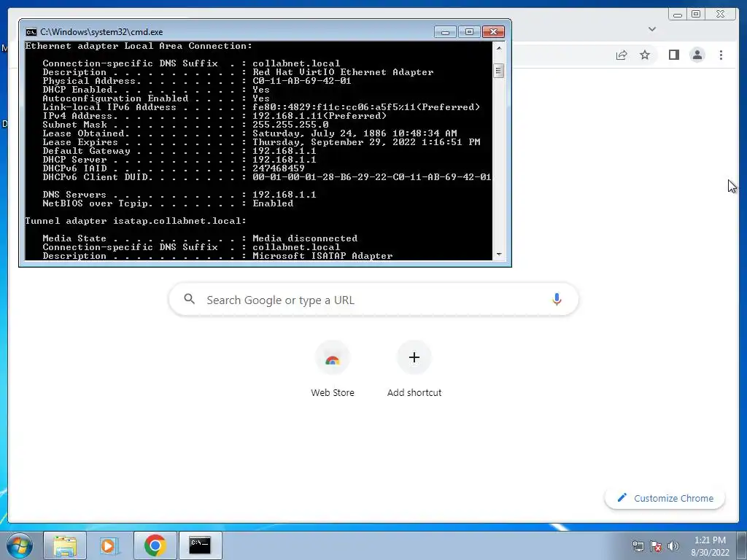The height and width of the screenshot is (560, 747).
Task: Click 'Red Hat VirtIO Ethernet Adapter' text
Action: pyautogui.click(x=343, y=72)
